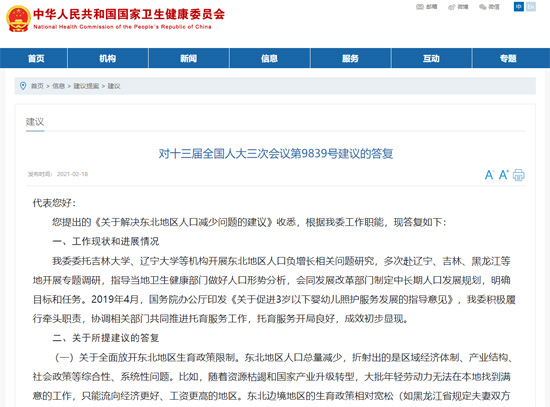Screen dimensions: 550x407
Task: Click the 信息 breadcrumb link
Action: pyautogui.click(x=59, y=86)
